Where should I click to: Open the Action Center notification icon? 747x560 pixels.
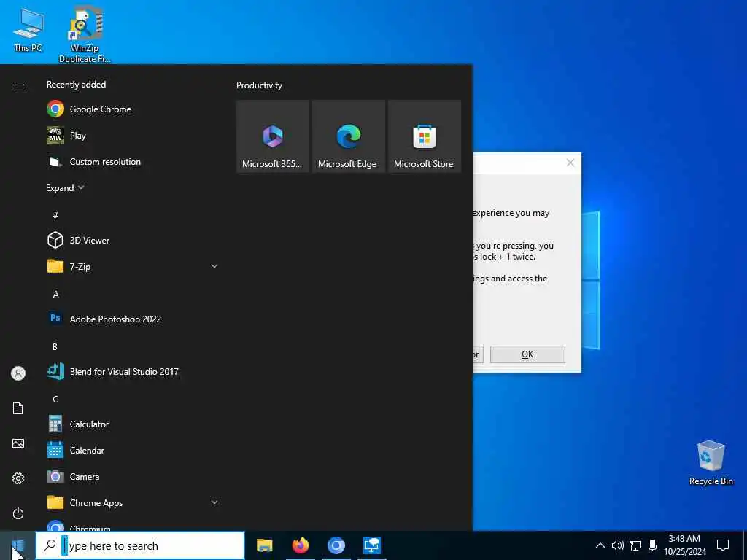tap(723, 545)
